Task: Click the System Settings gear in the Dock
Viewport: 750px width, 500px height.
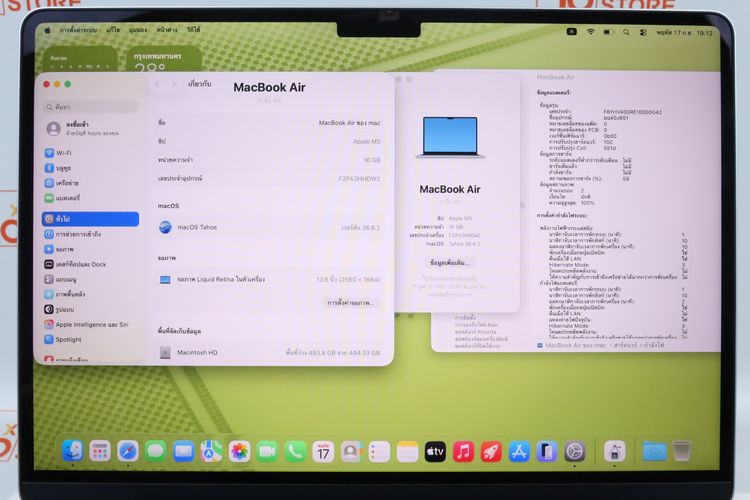Action: (575, 451)
